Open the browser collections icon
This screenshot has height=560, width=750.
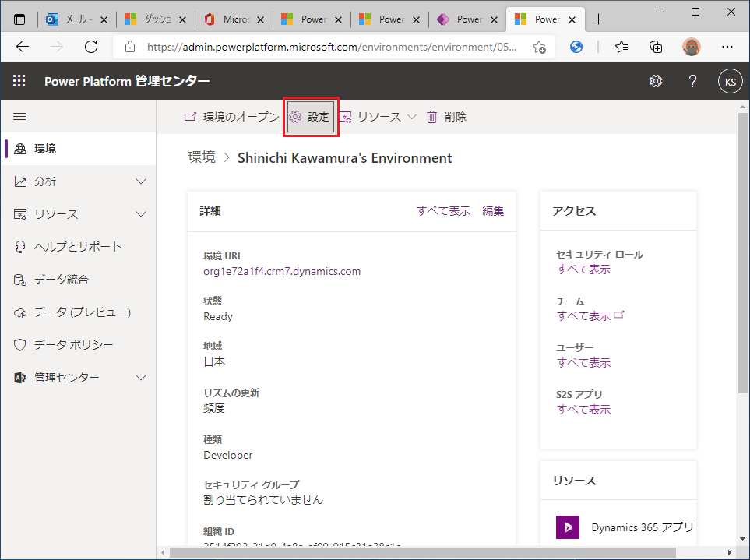click(x=656, y=47)
